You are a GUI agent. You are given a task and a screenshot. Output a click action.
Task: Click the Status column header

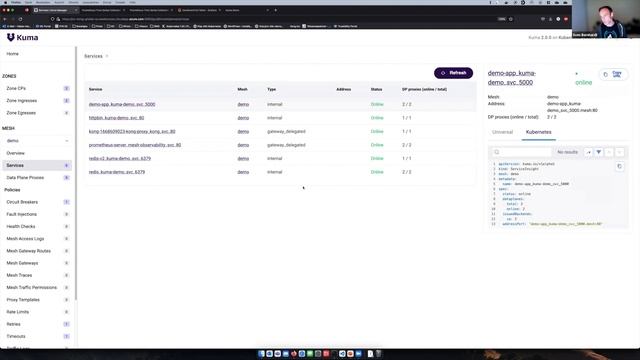[376, 89]
